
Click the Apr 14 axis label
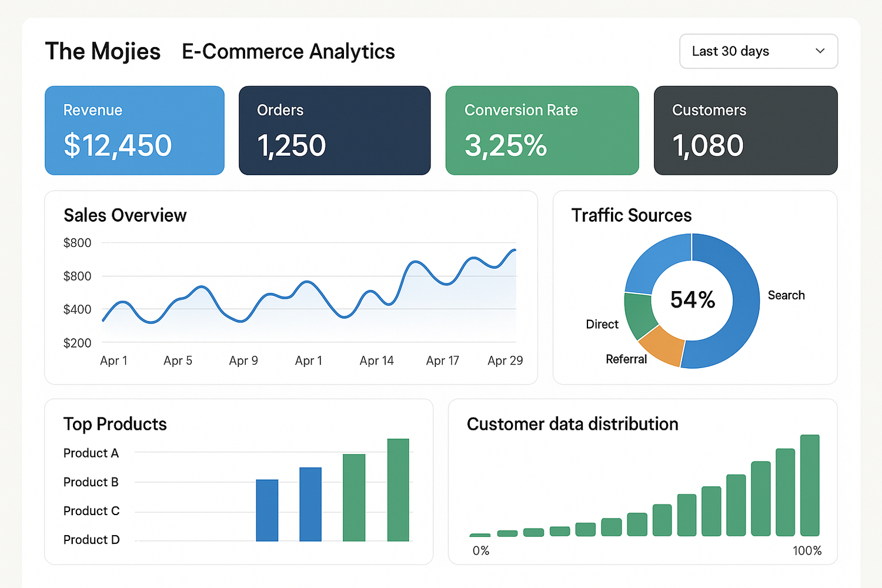[x=376, y=360]
